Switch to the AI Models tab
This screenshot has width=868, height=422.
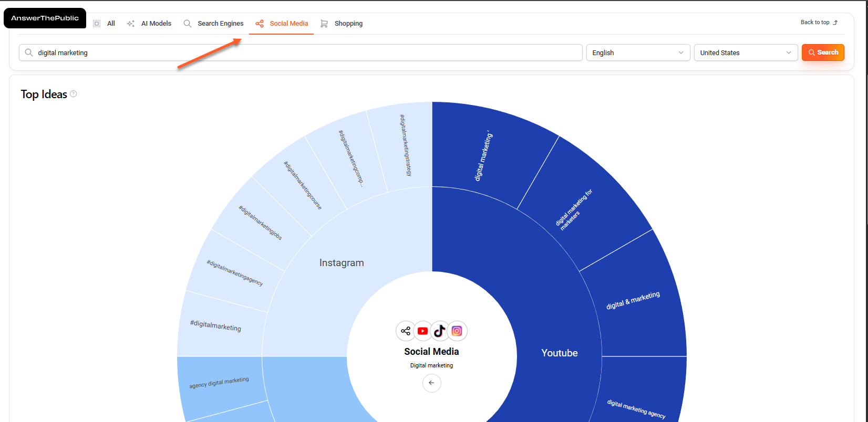tap(149, 24)
